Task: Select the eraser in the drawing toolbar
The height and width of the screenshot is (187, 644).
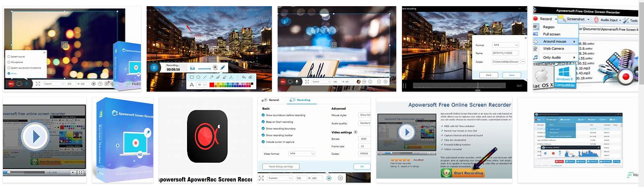Action: point(250,77)
